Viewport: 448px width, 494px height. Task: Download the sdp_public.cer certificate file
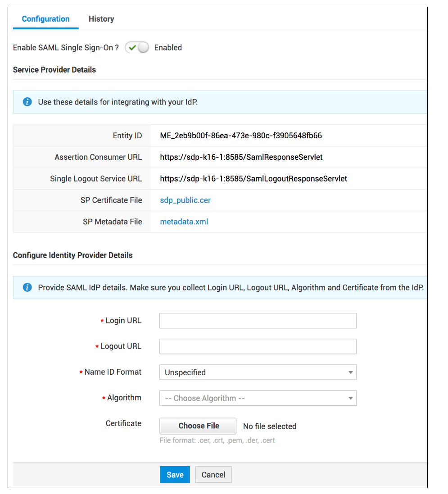point(185,200)
